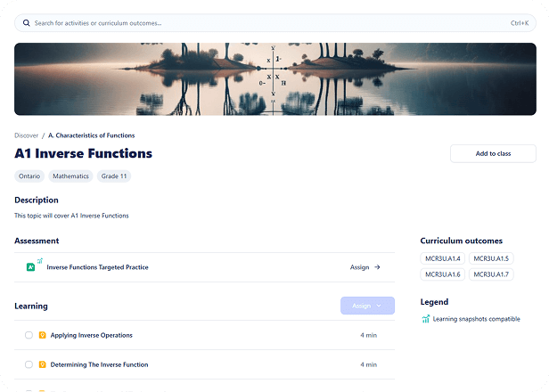Click the lake reflection banner image

point(274,78)
